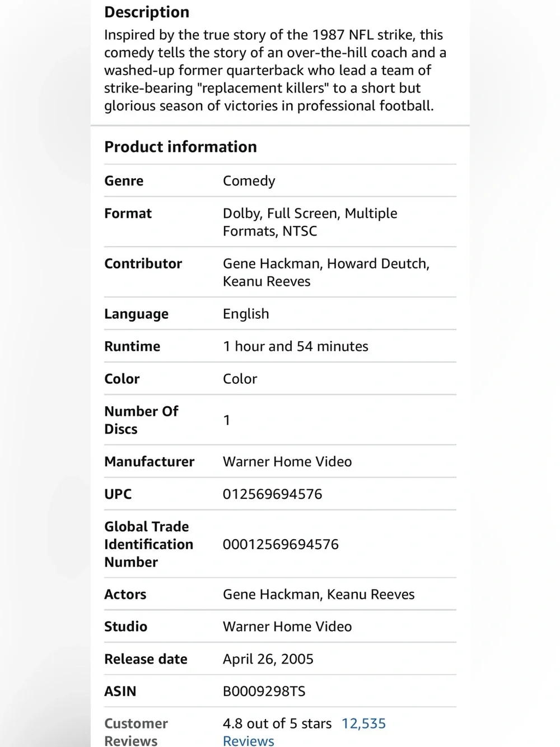Click the Number Of Discs label
This screenshot has height=747, width=560.
pos(141,420)
